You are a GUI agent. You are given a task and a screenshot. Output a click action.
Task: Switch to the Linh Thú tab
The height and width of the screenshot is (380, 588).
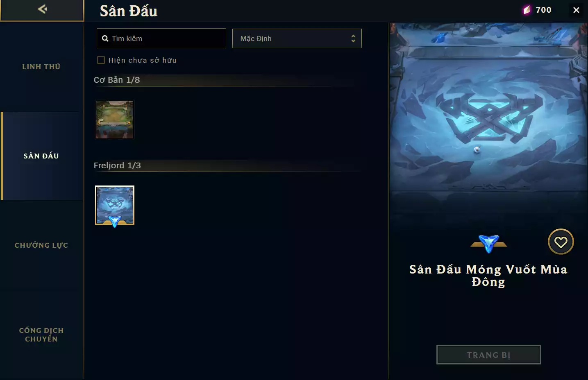(41, 67)
